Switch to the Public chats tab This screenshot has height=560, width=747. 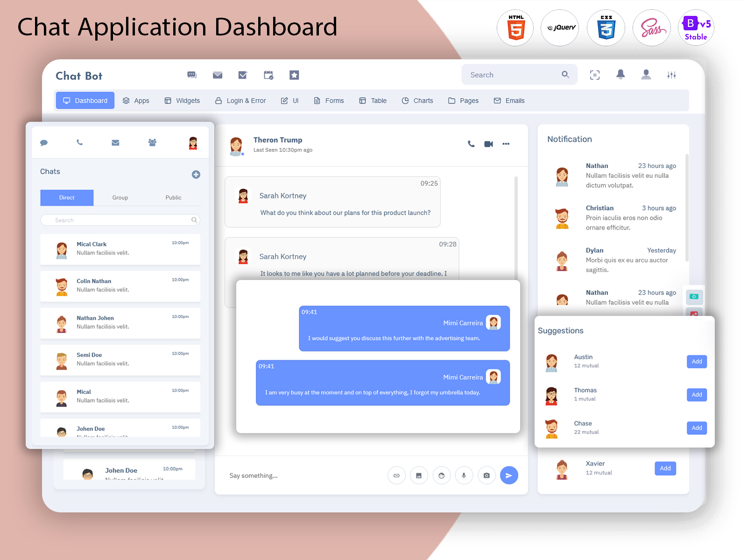click(173, 198)
